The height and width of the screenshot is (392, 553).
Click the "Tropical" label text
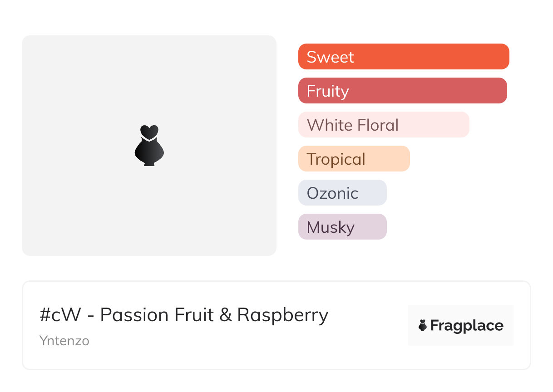336,159
